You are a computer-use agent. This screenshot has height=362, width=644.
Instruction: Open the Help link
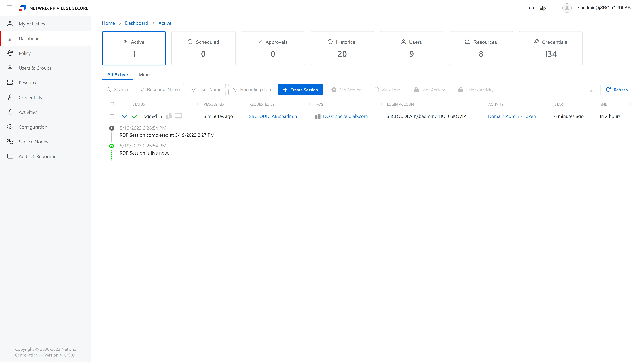click(x=537, y=8)
